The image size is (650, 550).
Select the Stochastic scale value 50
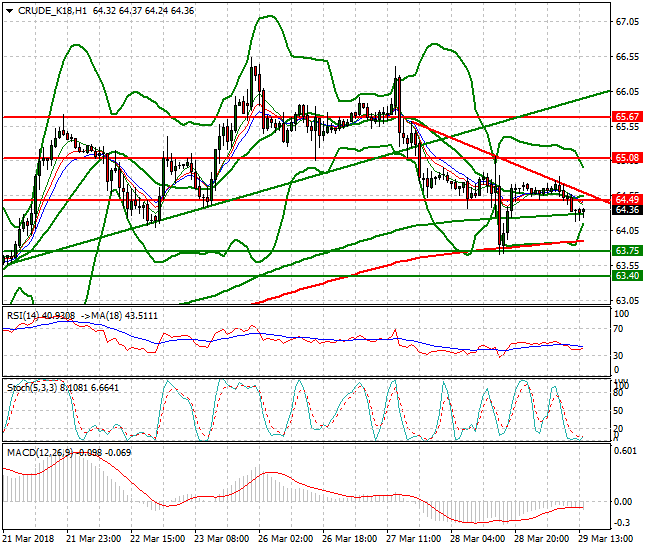coord(618,411)
